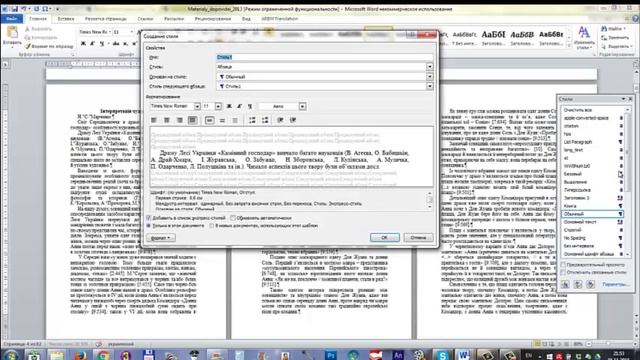Click the Clear All entry in Styles pane
The height and width of the screenshot is (360, 640).
[593, 110]
